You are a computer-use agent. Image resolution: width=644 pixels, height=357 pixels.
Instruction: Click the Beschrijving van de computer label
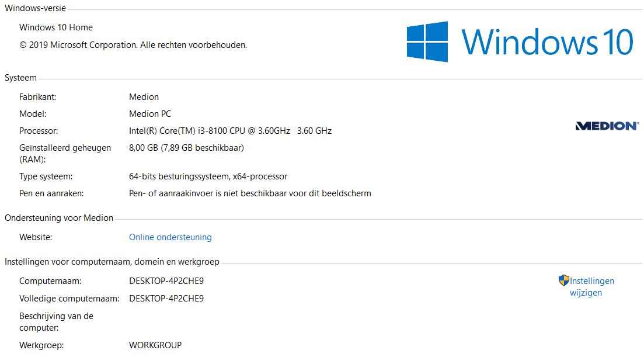tap(56, 322)
